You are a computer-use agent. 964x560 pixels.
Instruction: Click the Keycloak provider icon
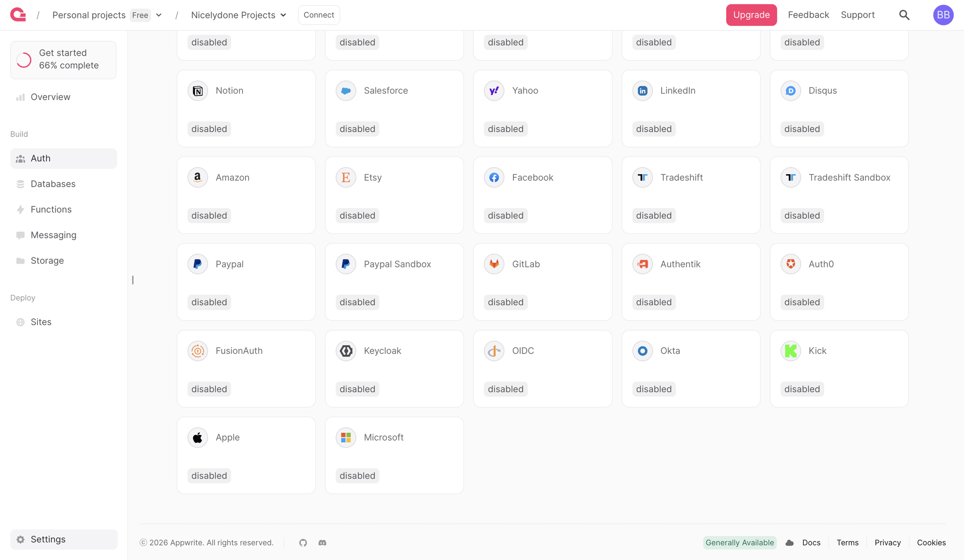pos(346,351)
